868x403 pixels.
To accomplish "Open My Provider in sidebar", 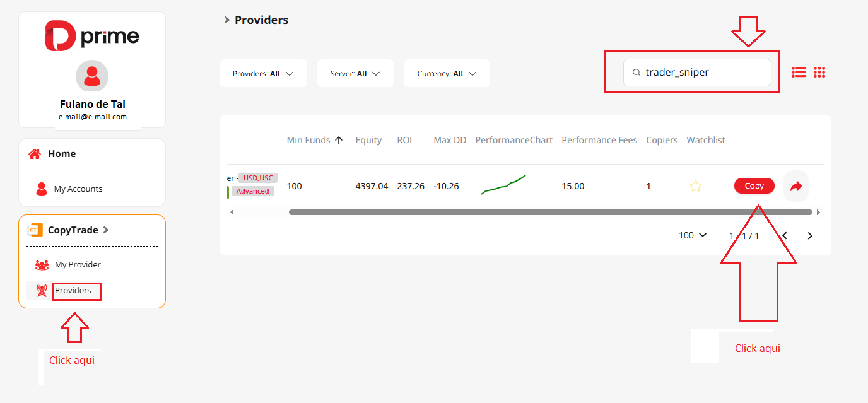I will [77, 265].
